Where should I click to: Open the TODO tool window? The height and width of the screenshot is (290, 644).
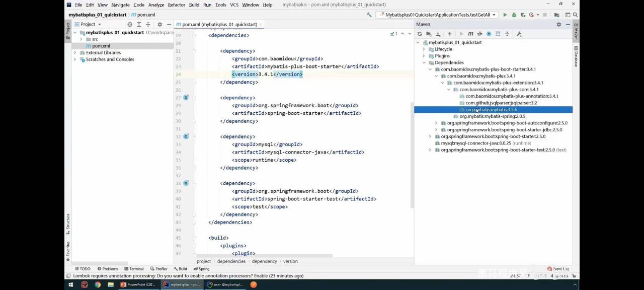point(82,269)
